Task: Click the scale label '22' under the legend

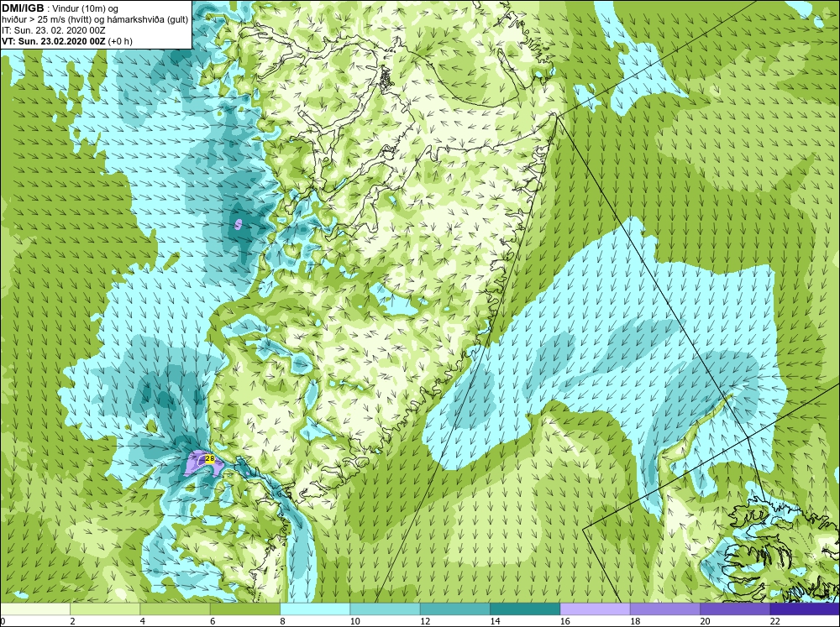Action: [774, 621]
